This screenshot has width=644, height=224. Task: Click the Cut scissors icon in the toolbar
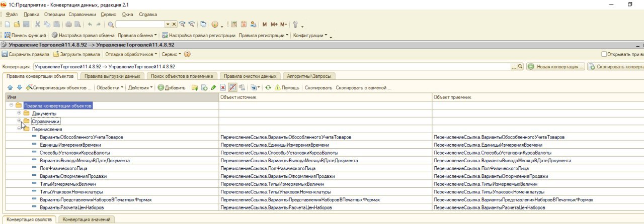coord(38,24)
